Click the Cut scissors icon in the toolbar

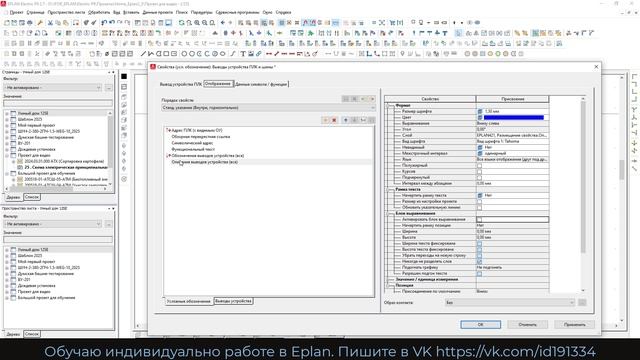coord(50,23)
